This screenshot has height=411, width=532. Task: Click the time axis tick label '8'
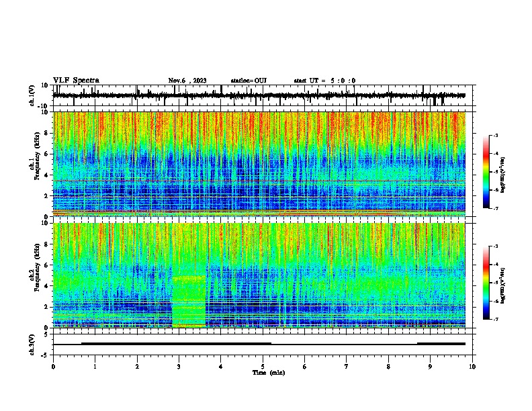pyautogui.click(x=388, y=367)
